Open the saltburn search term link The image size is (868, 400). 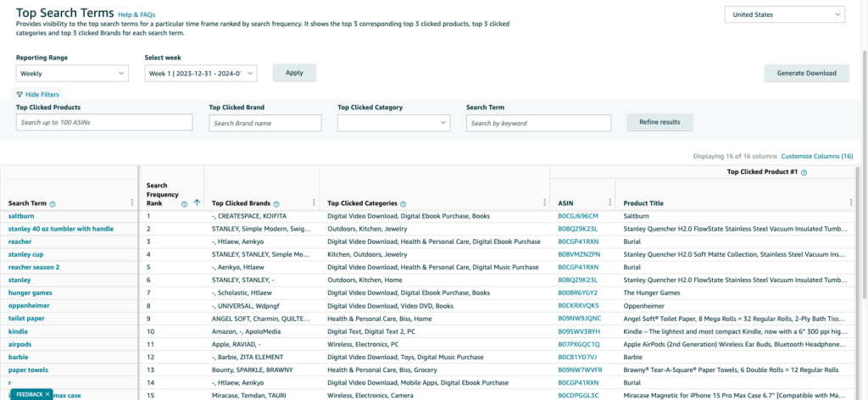click(21, 216)
